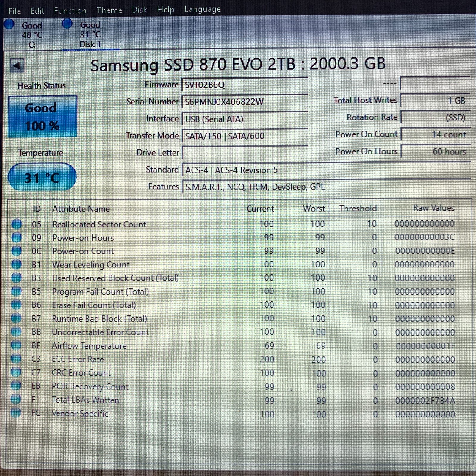Click status icon for Program Fail Count

[x=16, y=291]
